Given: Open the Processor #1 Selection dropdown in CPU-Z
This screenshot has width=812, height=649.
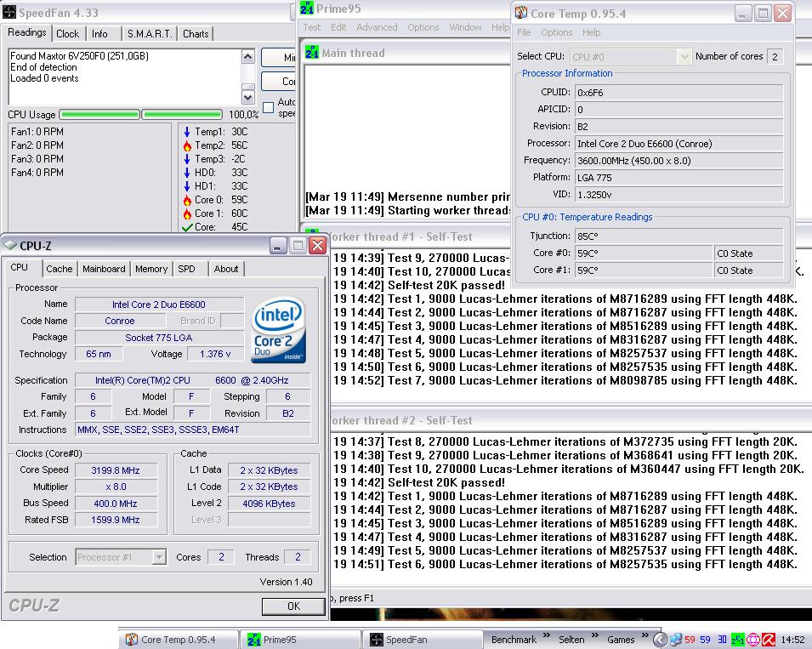Looking at the screenshot, I should pos(160,557).
